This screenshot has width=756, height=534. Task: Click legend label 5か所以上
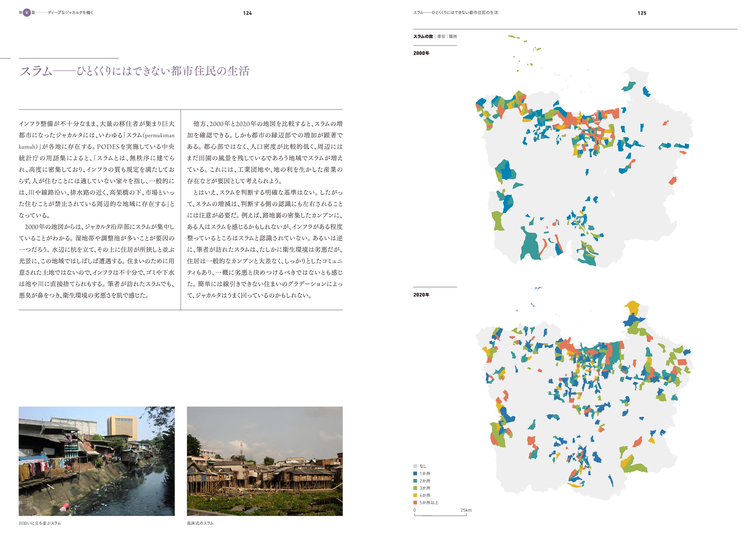tap(429, 503)
